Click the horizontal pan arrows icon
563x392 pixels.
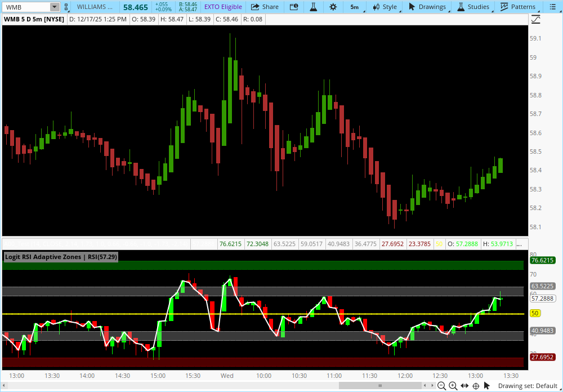(x=464, y=386)
